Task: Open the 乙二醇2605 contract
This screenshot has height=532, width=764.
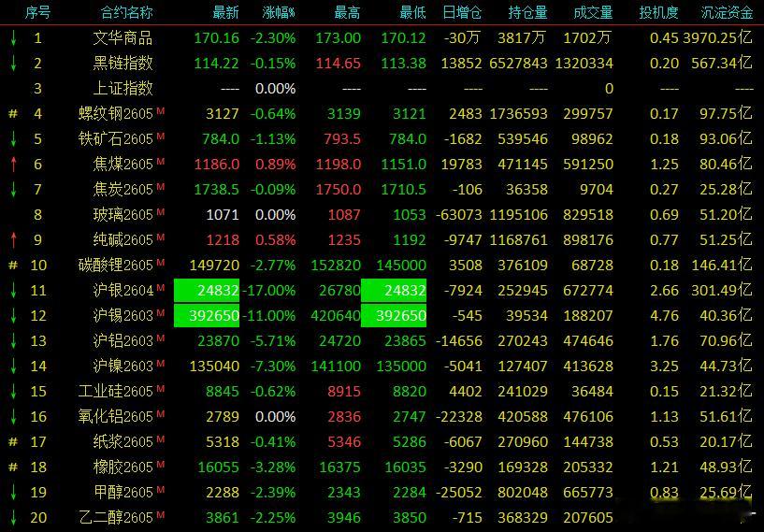Action: coord(116,518)
